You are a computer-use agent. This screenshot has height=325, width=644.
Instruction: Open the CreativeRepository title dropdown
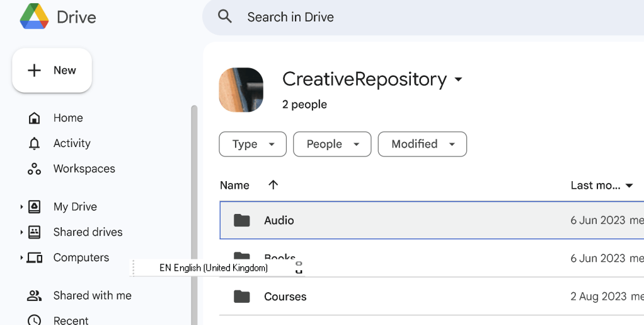[x=458, y=80]
